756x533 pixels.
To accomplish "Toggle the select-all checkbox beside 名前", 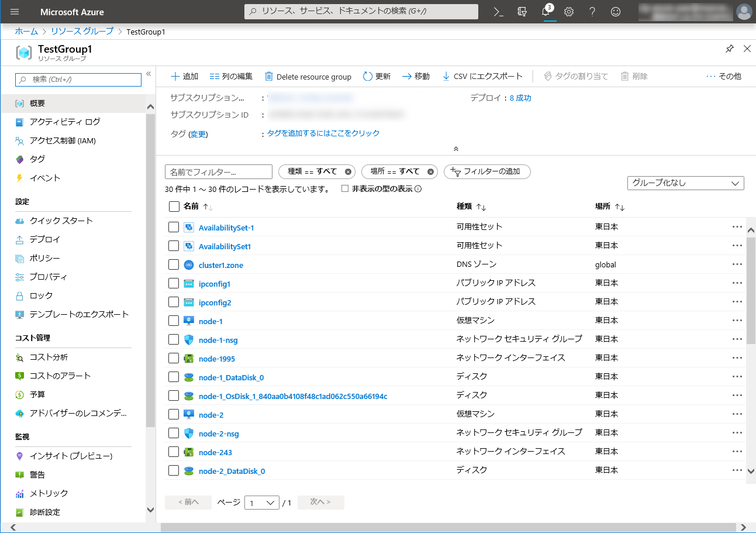I will (174, 207).
